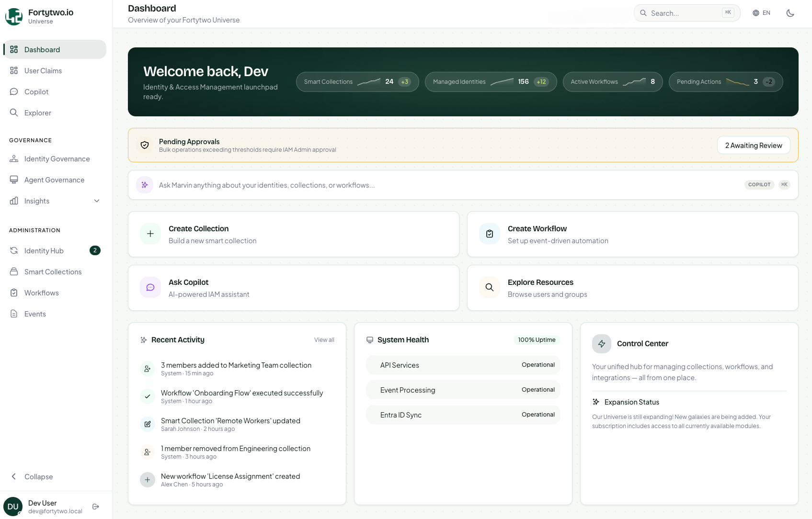This screenshot has width=812, height=519.
Task: Switch to the Dashboard menu item
Action: [x=42, y=49]
